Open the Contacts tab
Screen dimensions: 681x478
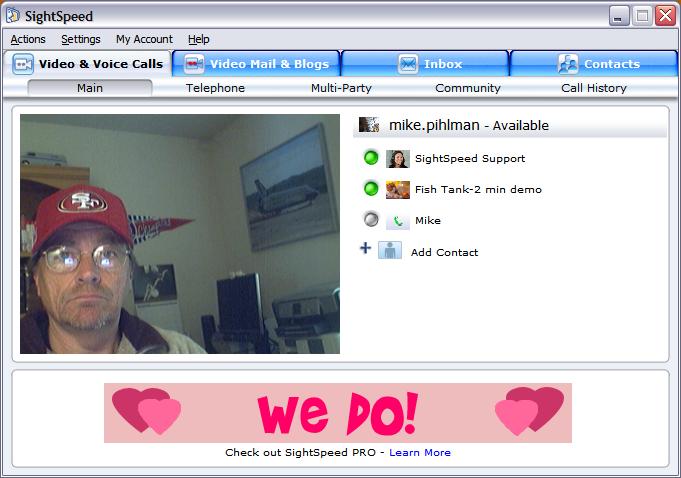click(597, 64)
